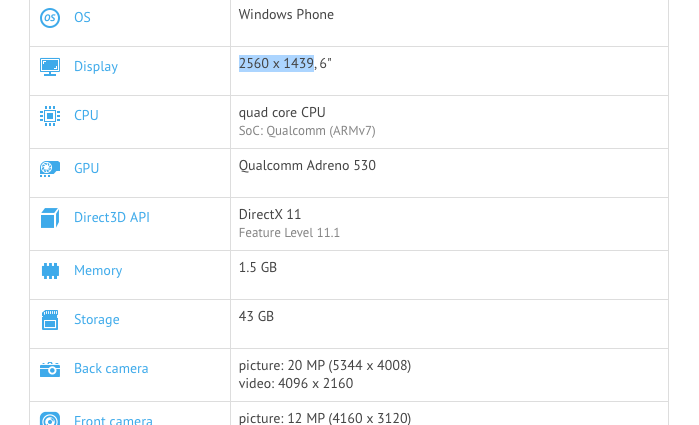Click the Qualcomm Adreno 530 value

[307, 165]
